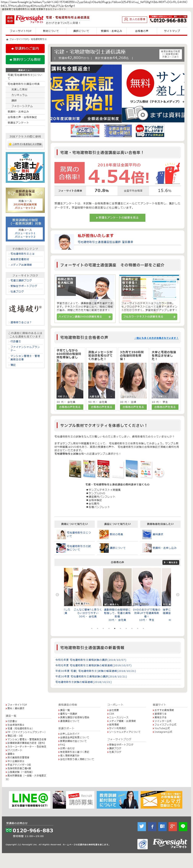Go back in testimonial carousel with left arrow
193x868 pixels.
coord(57,594)
